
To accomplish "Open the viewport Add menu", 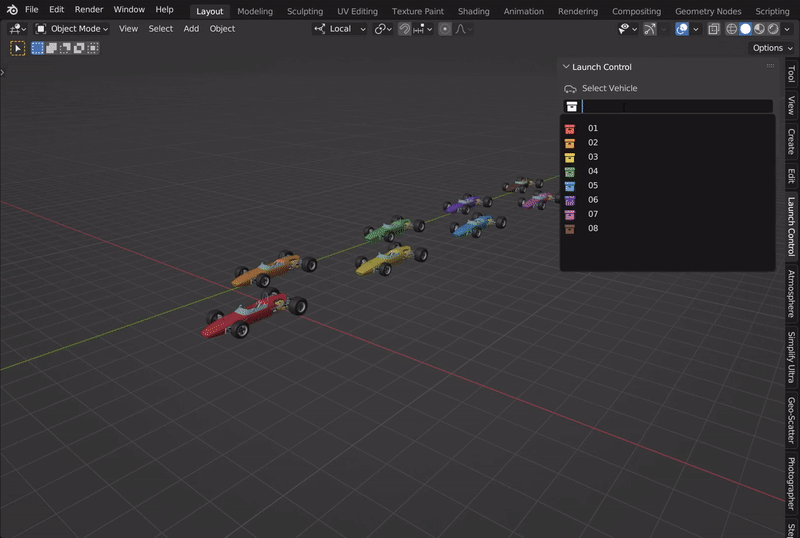I will pyautogui.click(x=191, y=29).
